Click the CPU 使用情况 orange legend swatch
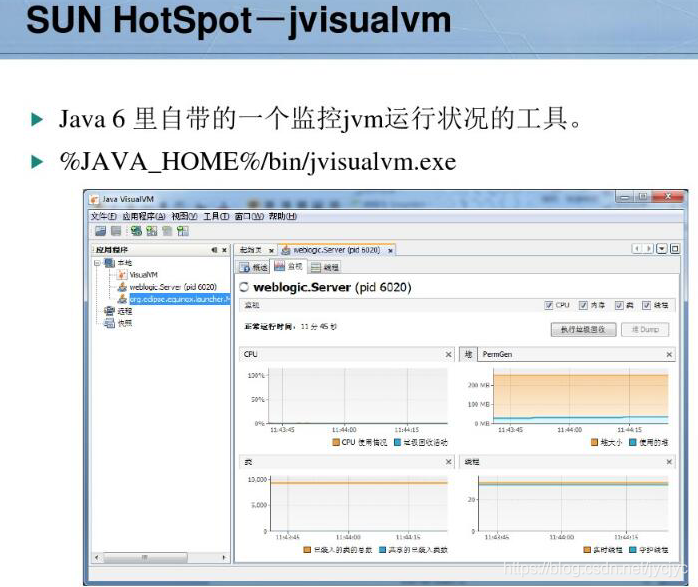The width and height of the screenshot is (698, 587). click(336, 442)
